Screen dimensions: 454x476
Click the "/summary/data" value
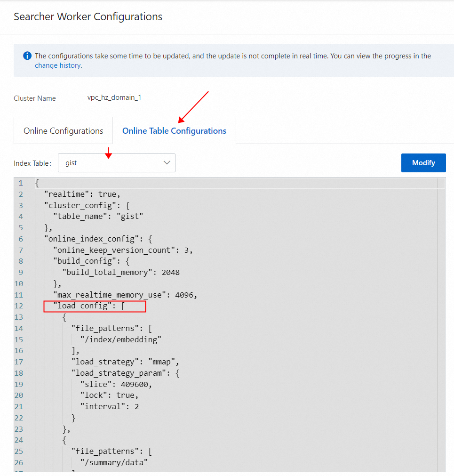(x=114, y=463)
